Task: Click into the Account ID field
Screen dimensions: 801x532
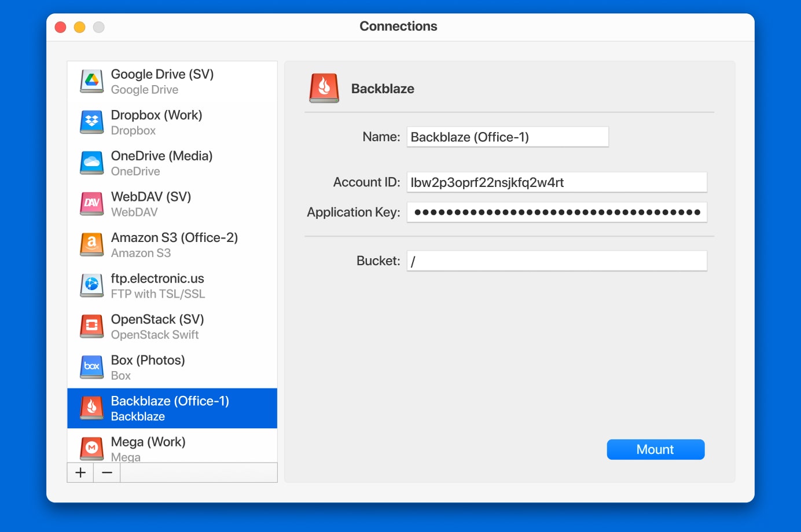Action: point(557,182)
